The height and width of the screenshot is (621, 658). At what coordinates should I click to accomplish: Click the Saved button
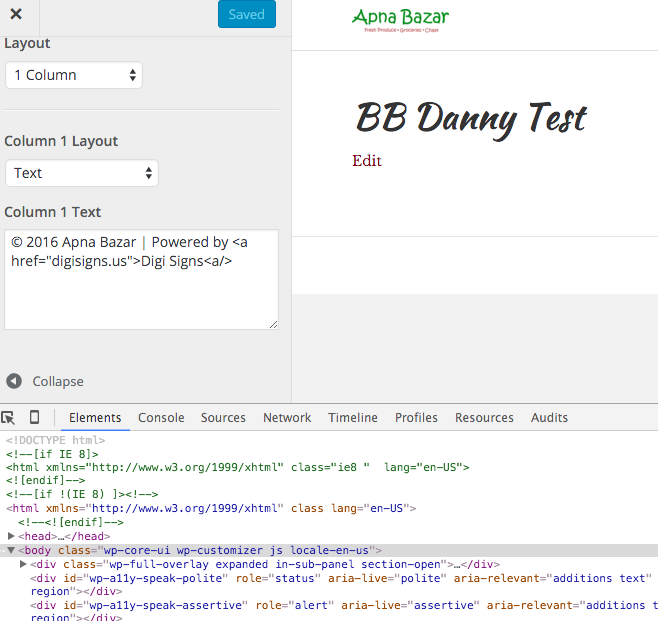(247, 14)
